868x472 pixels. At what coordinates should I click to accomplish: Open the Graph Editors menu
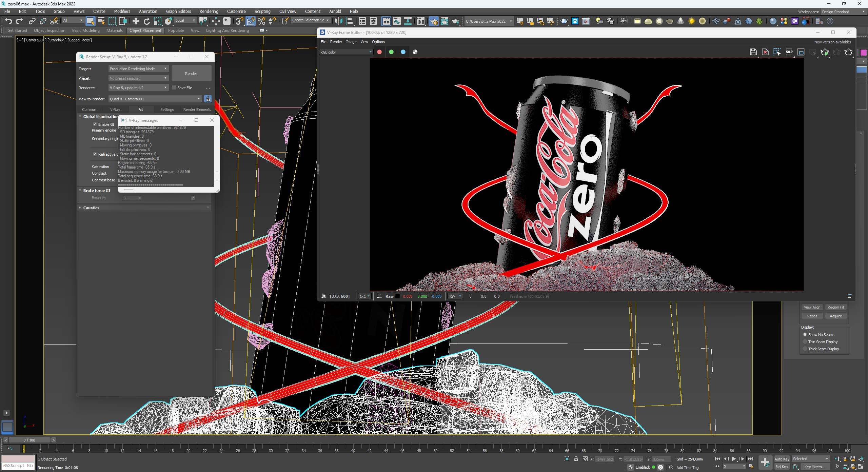point(178,11)
